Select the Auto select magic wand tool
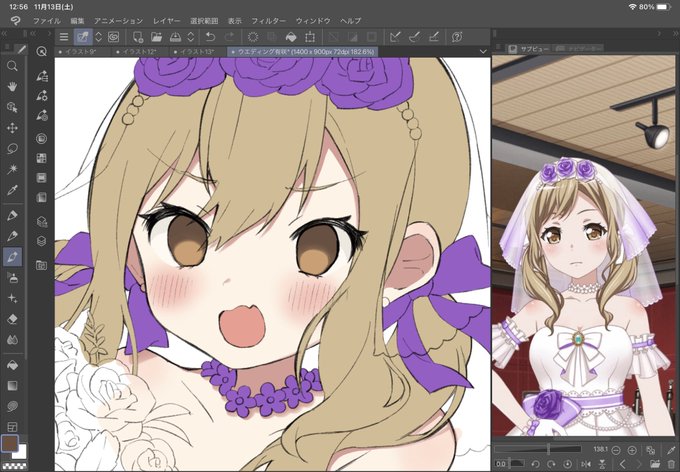This screenshot has width=680, height=472. point(12,169)
